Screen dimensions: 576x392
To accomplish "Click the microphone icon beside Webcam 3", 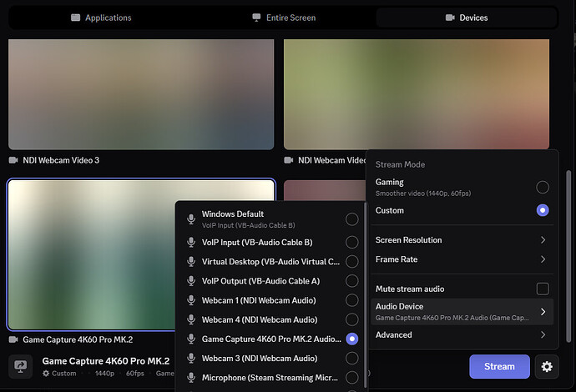I will pyautogui.click(x=191, y=359).
